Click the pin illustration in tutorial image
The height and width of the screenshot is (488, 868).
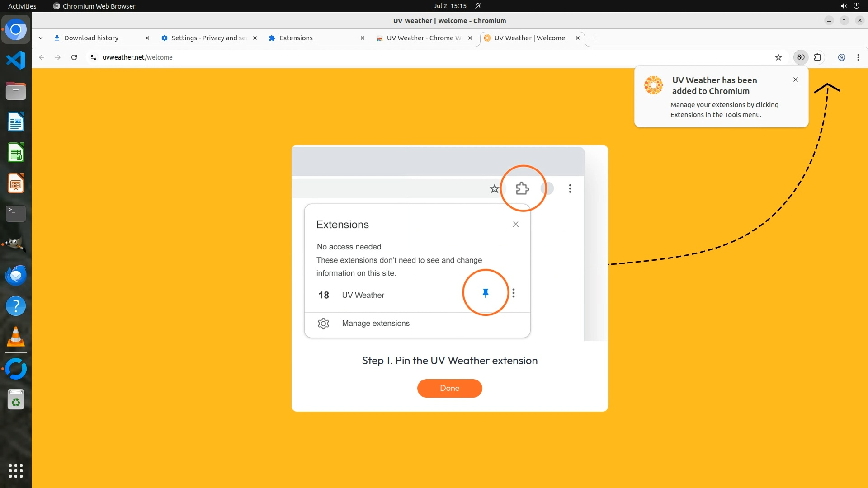pyautogui.click(x=485, y=293)
